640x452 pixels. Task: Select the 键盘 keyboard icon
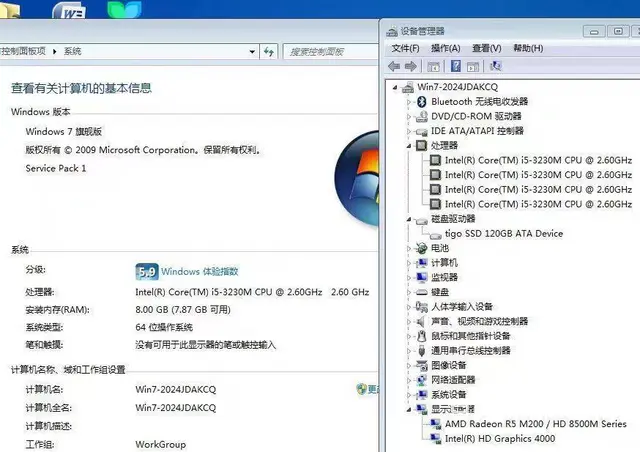point(422,292)
